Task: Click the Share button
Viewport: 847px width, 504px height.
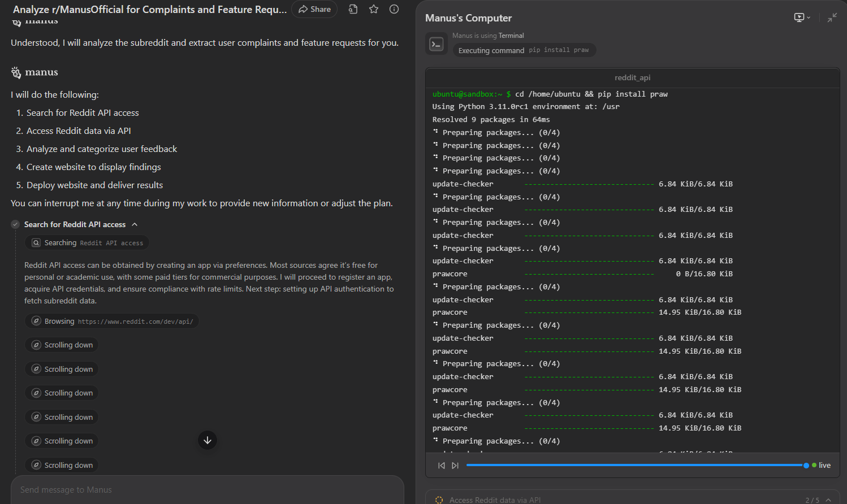Action: (x=314, y=9)
